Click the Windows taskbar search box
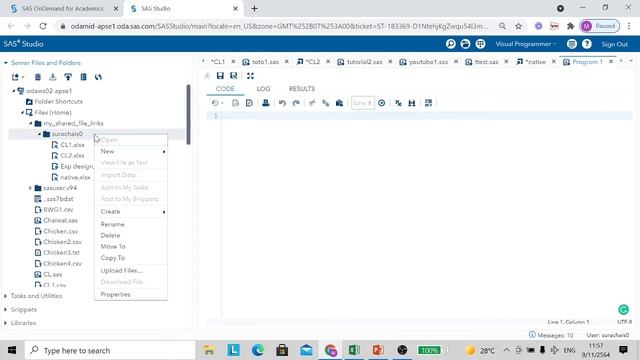Viewport: 640px width, 360px height. (110, 350)
